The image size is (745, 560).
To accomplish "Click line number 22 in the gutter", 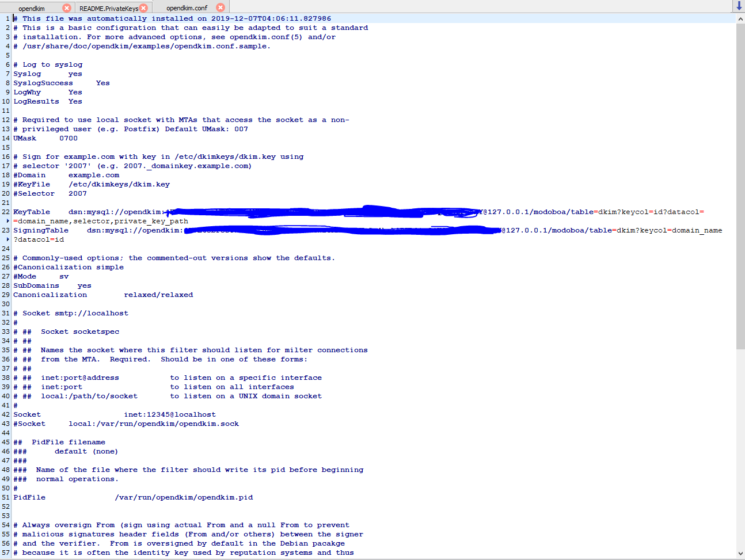I will coord(6,212).
